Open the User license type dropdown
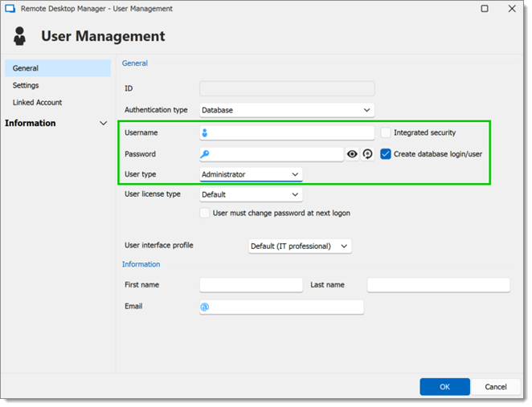Screen dimensions: 532x407 pos(251,194)
